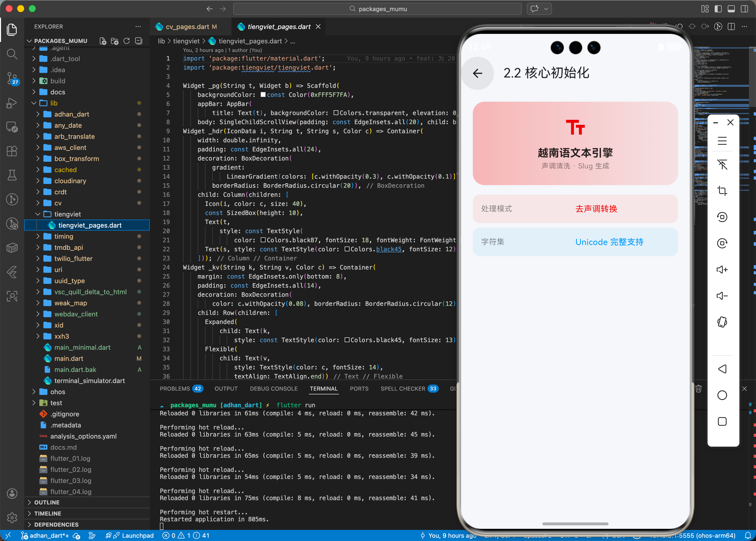This screenshot has height=541, width=756.
Task: Open the Search view in activity bar
Action: point(12,54)
